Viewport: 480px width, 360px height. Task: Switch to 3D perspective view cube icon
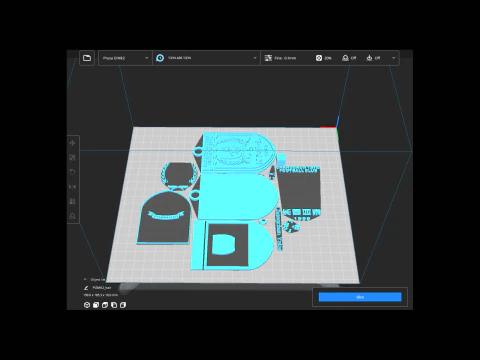pos(87,305)
